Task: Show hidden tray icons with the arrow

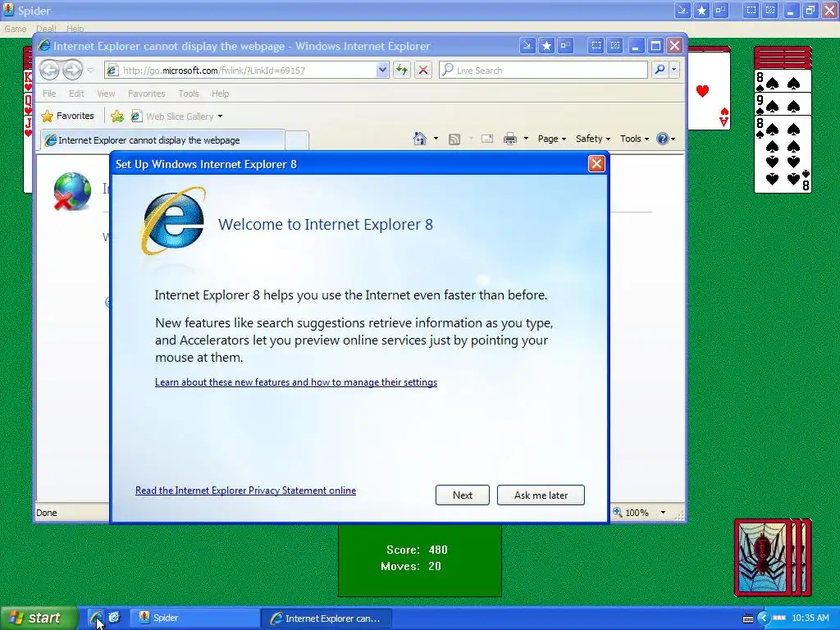Action: (x=764, y=619)
